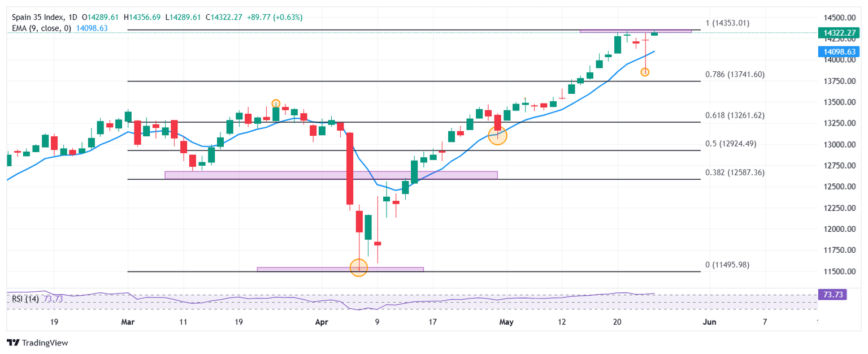Click the orange circle below the late-May wick

(x=645, y=72)
